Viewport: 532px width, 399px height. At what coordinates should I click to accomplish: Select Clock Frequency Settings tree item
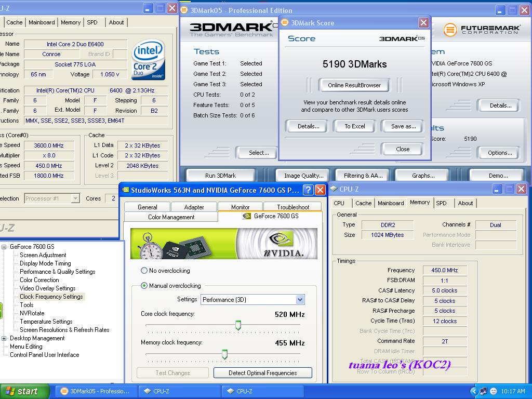point(51,297)
